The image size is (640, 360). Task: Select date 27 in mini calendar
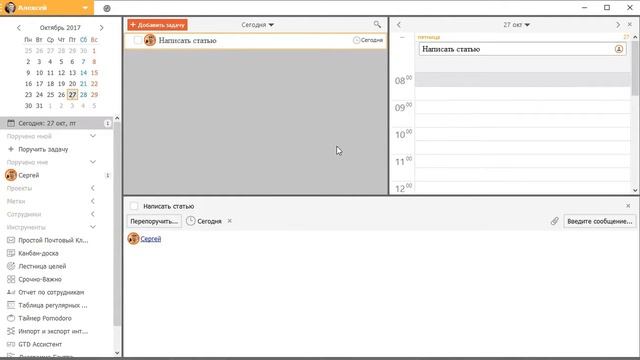[72, 95]
